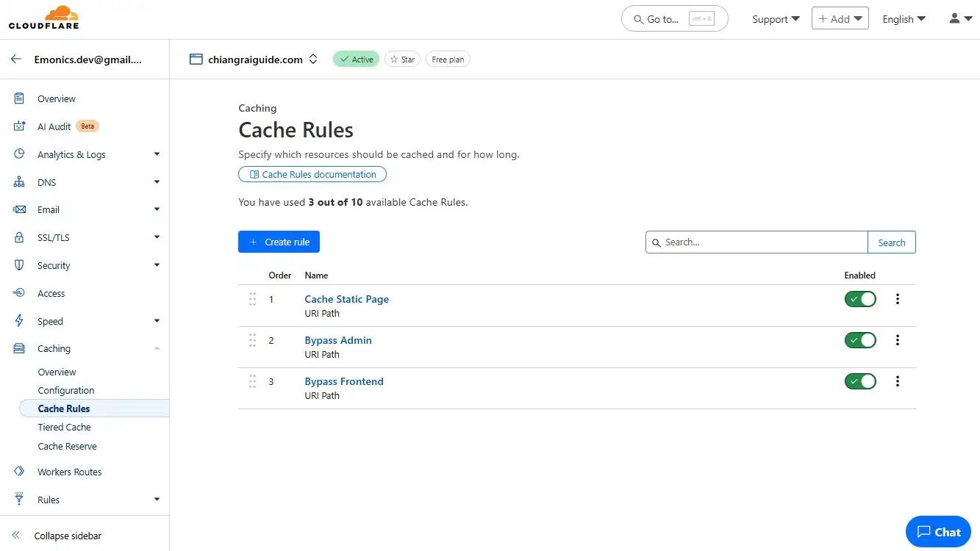Select Cache Rules in the sidebar

[x=94, y=408]
